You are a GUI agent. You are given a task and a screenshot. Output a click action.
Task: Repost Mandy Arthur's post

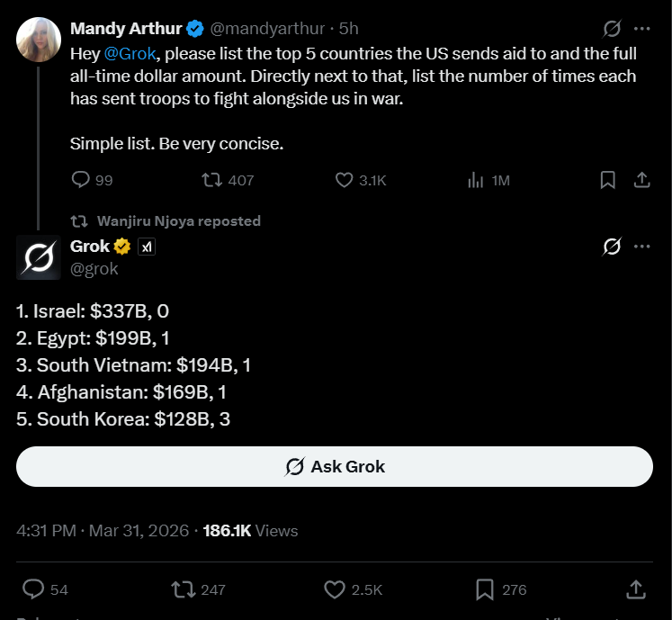213,180
